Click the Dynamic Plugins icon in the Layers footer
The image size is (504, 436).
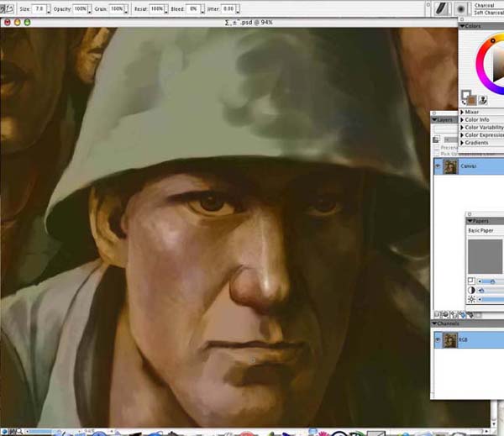(446, 314)
